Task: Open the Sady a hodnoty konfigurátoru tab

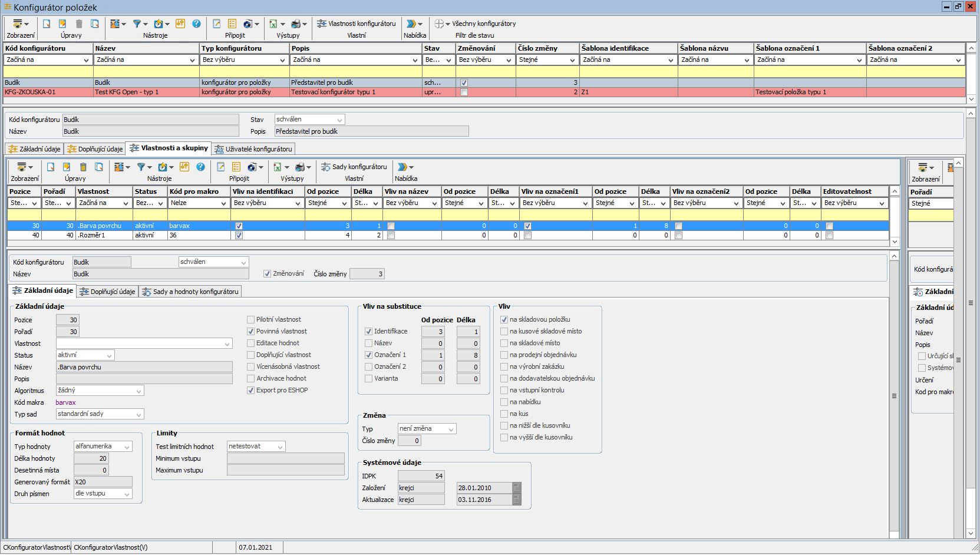Action: point(190,292)
